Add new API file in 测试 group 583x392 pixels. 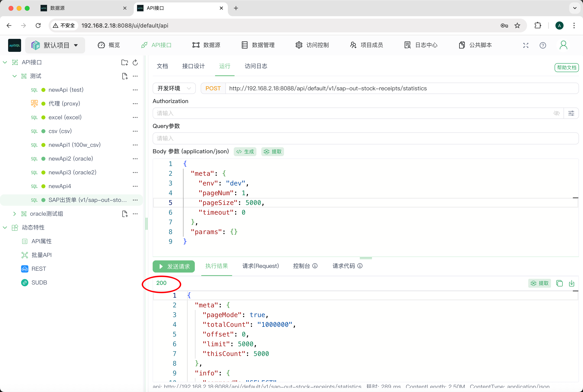(125, 76)
